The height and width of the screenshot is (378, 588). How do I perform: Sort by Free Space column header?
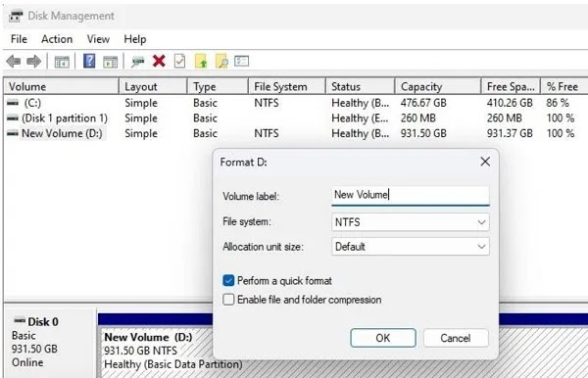[511, 86]
